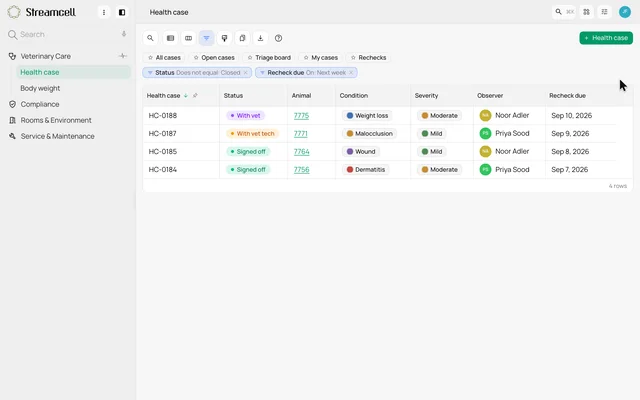
Task: Open the three-dot menu beside Streamcell
Action: pos(104,12)
